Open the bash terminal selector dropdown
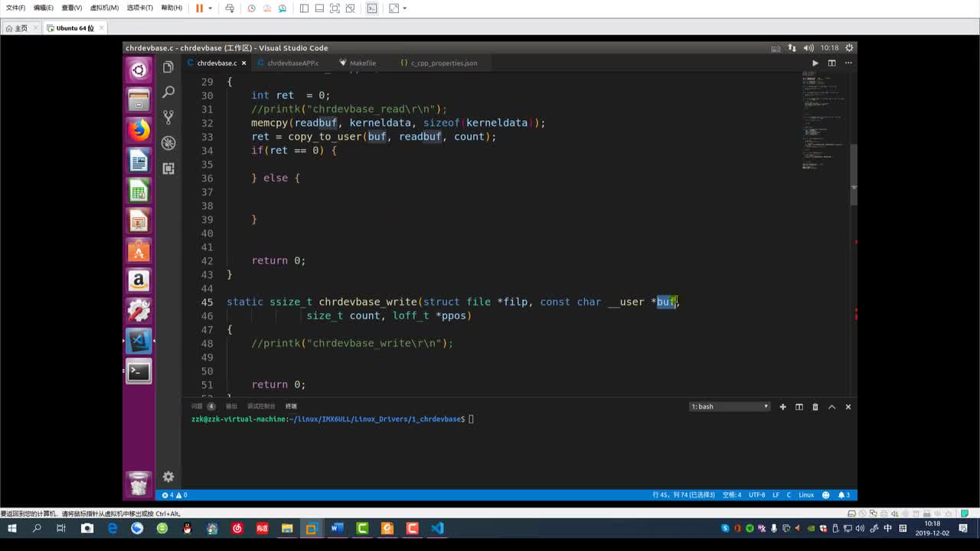 pyautogui.click(x=730, y=406)
